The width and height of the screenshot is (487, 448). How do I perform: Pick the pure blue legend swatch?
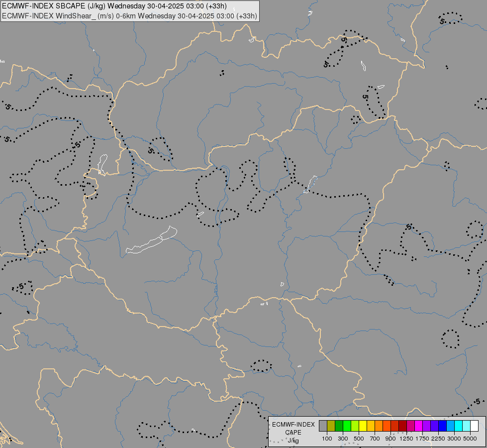point(443,426)
